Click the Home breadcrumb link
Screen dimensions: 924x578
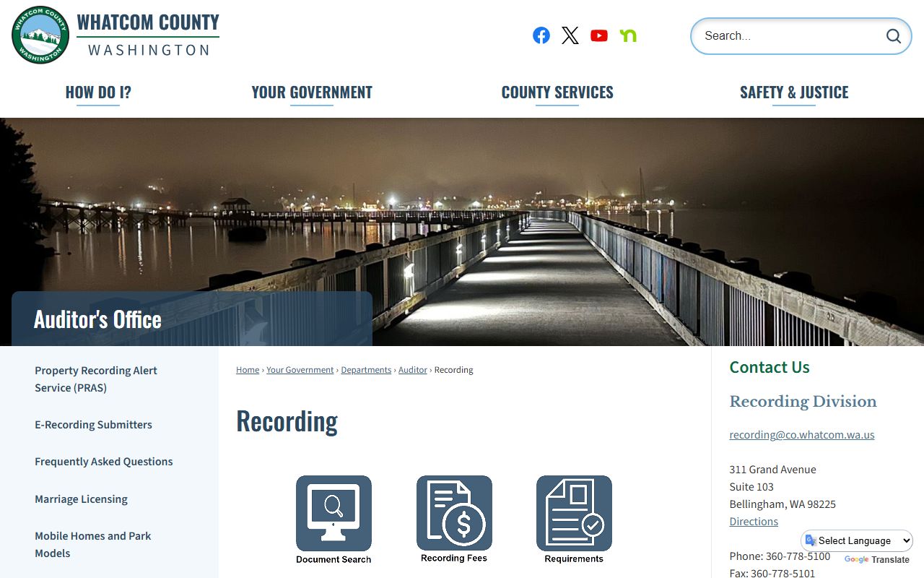tap(248, 370)
